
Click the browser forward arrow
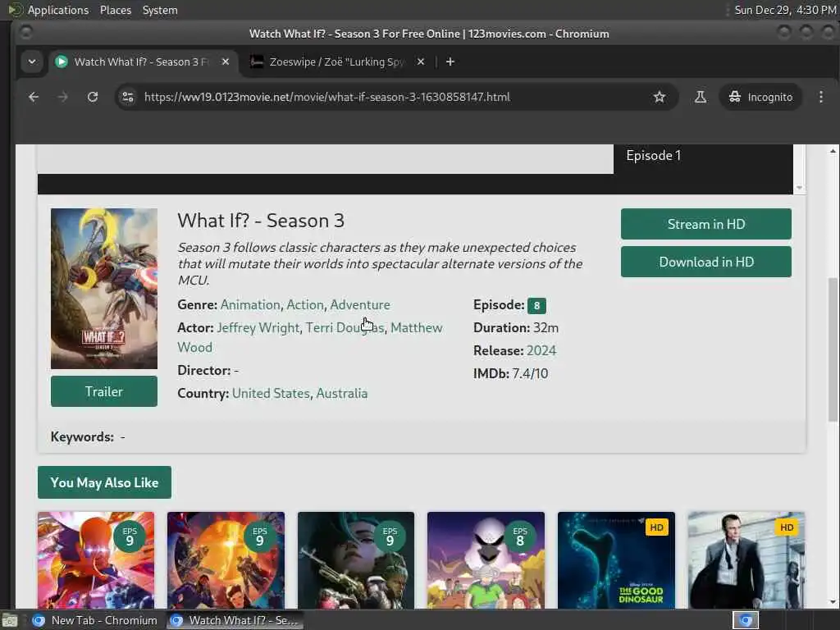62,97
